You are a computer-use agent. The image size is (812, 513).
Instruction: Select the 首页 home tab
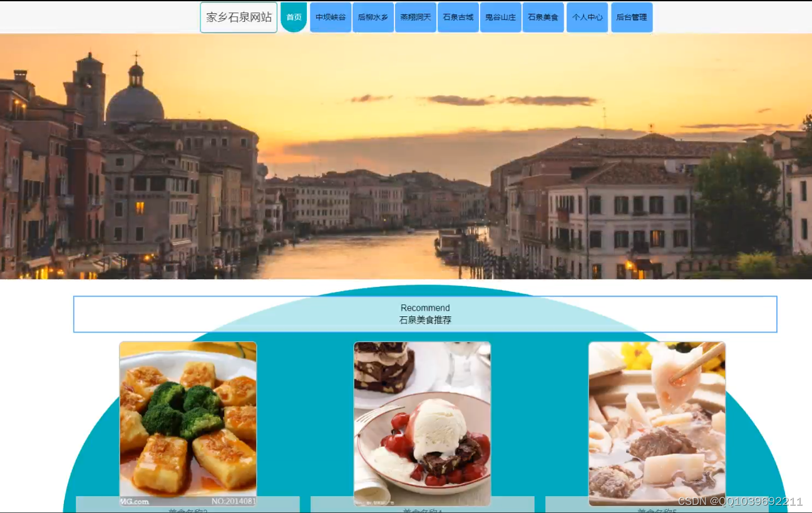pyautogui.click(x=294, y=18)
